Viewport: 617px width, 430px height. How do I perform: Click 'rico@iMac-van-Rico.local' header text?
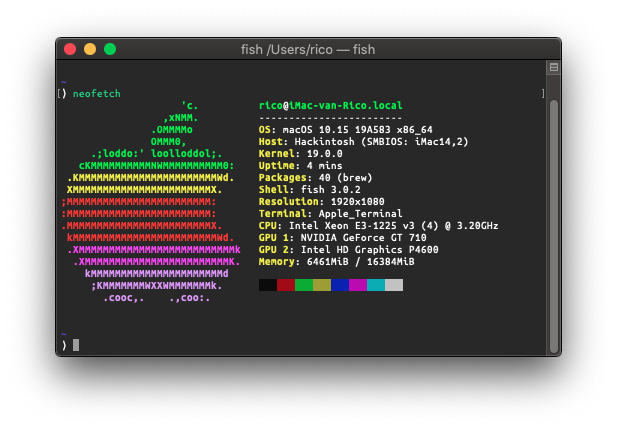pos(331,105)
